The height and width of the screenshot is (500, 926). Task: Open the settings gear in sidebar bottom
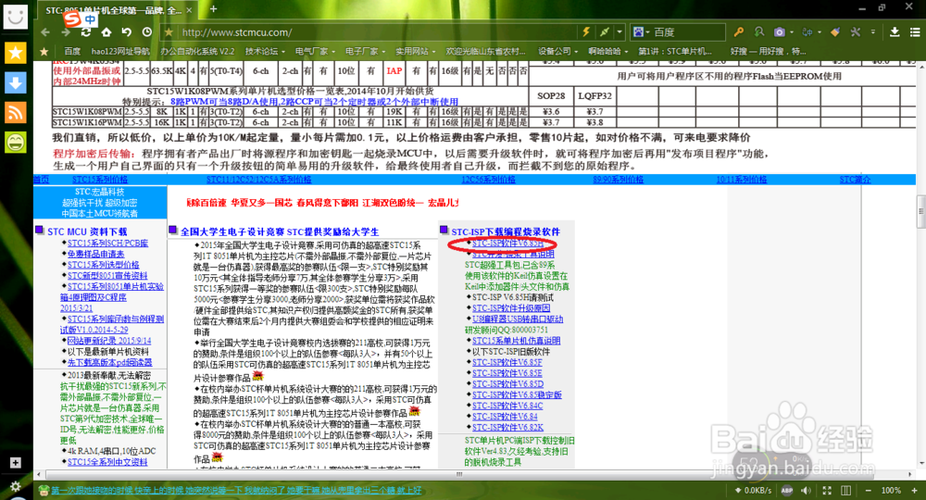click(15, 486)
